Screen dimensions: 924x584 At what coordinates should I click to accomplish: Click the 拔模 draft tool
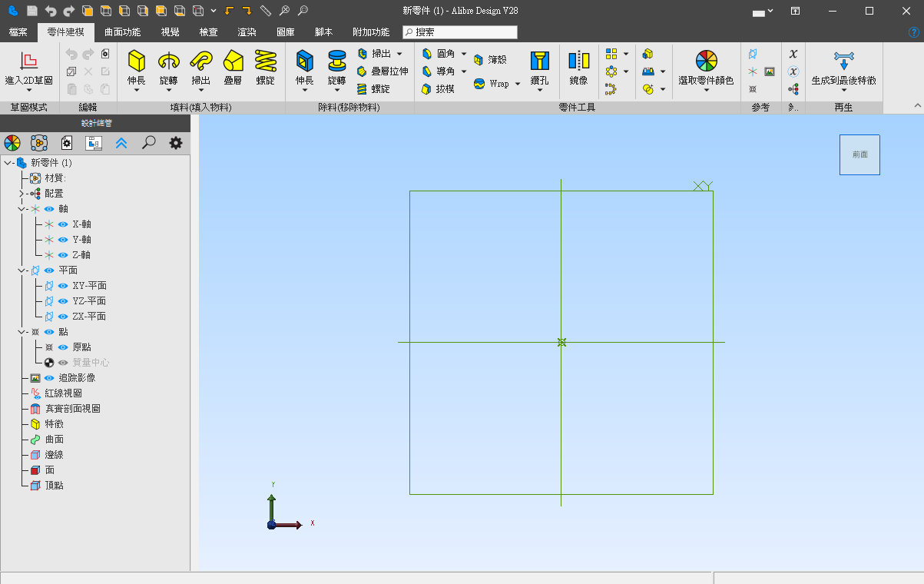coord(438,88)
